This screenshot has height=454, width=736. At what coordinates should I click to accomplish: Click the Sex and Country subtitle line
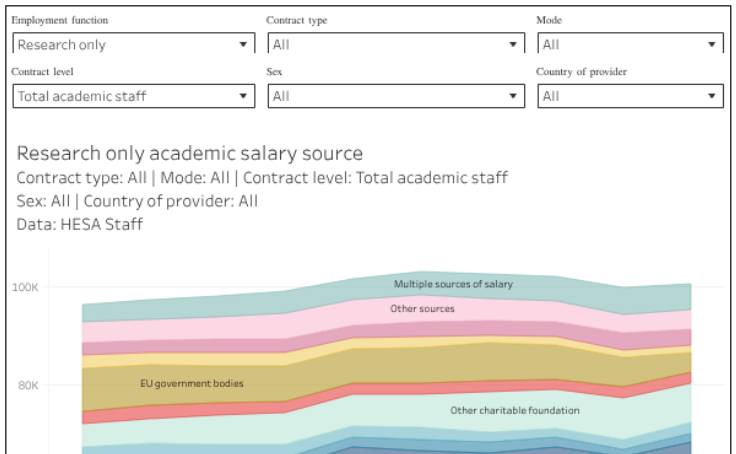coord(138,201)
